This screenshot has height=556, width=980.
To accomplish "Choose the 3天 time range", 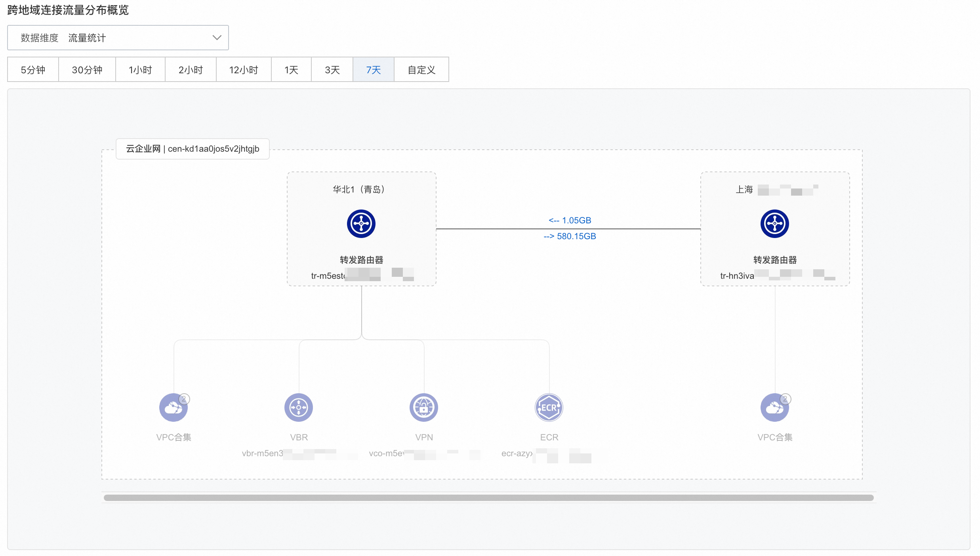I will [332, 70].
